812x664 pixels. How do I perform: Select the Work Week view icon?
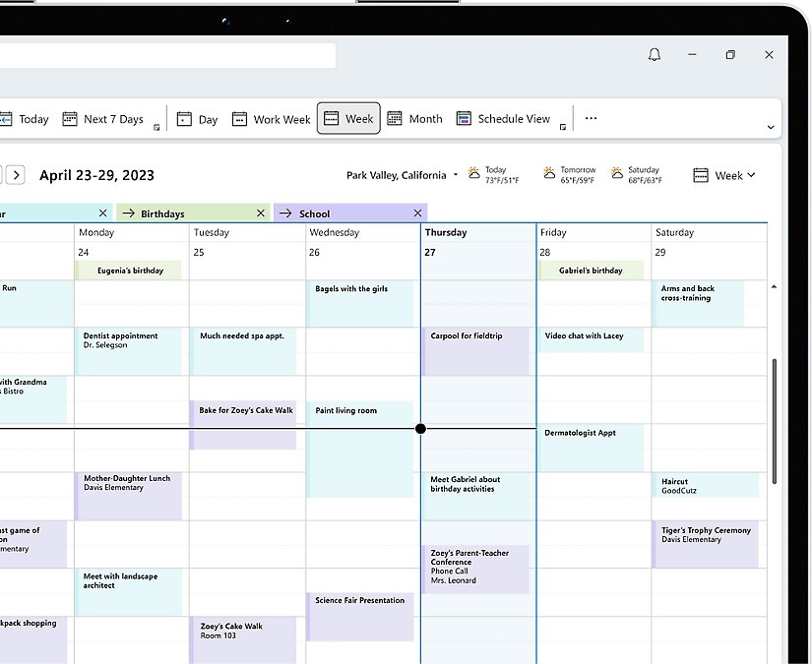[239, 118]
